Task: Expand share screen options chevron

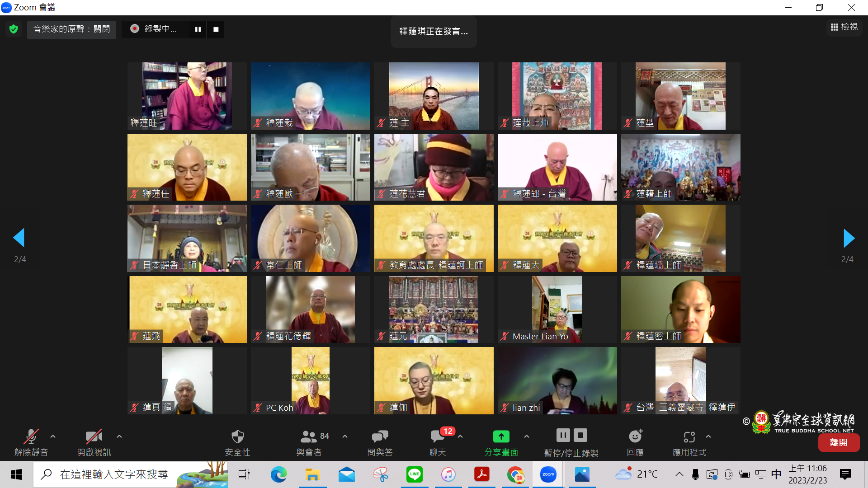Action: point(527,436)
